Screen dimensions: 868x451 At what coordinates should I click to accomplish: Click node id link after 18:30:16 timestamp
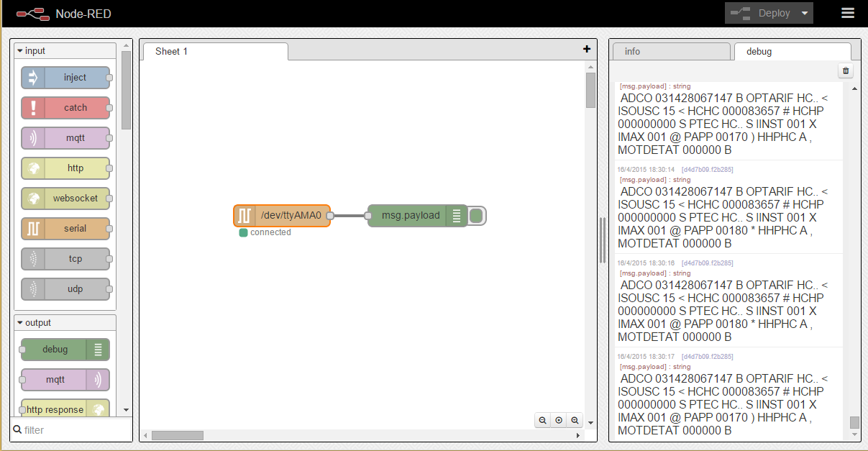[x=707, y=263]
